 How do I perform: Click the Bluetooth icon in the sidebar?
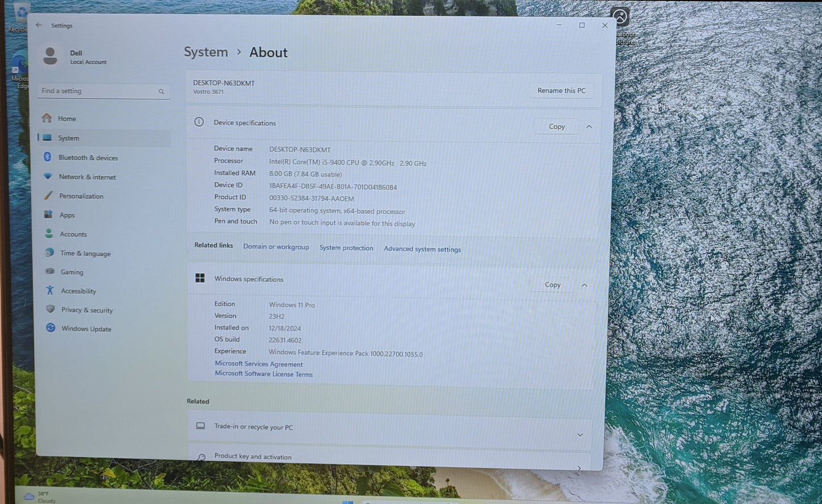pyautogui.click(x=48, y=157)
